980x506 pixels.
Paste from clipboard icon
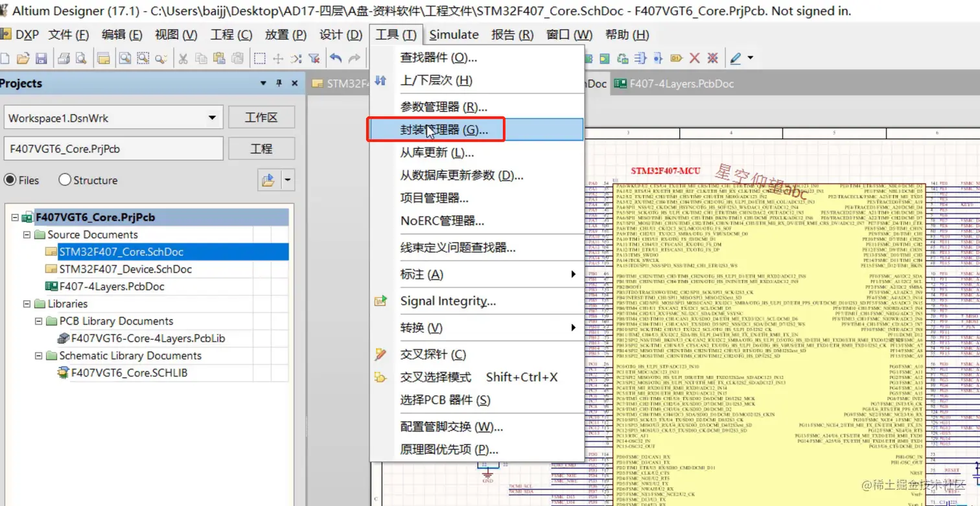coord(219,58)
